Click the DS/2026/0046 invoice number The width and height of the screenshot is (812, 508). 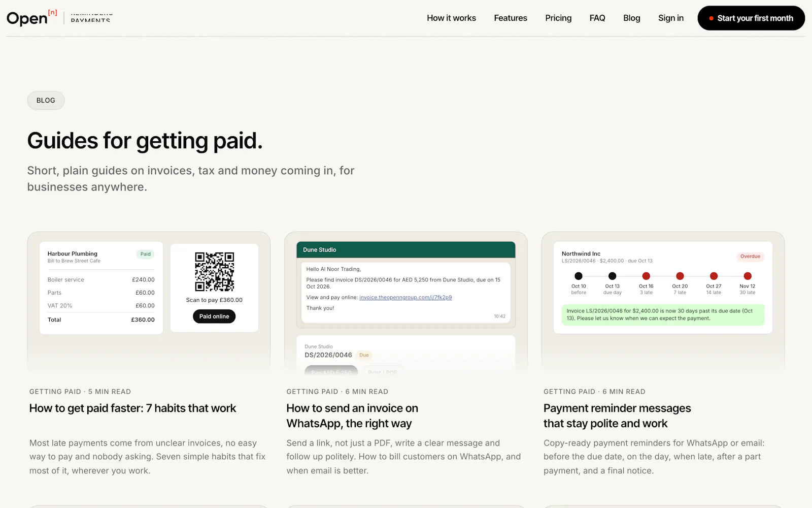click(328, 355)
